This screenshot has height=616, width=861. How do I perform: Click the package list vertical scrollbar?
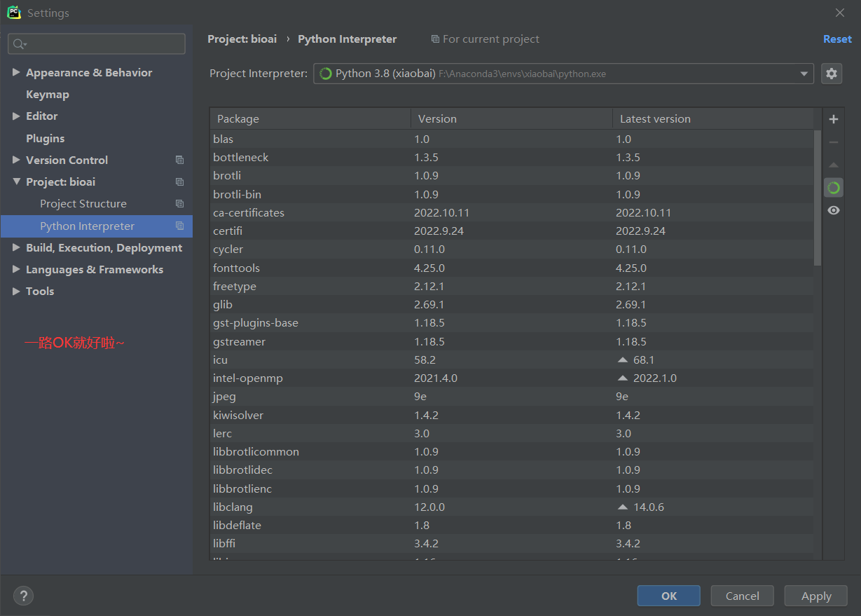(818, 197)
